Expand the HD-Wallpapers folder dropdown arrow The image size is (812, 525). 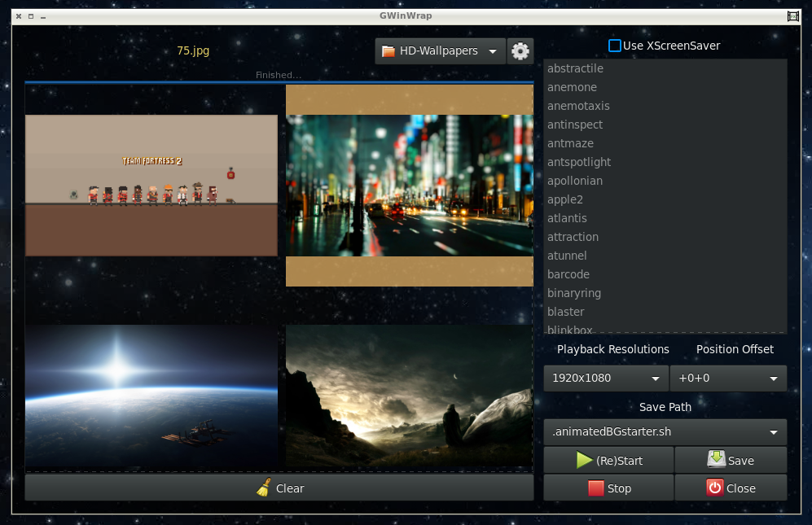coord(493,51)
